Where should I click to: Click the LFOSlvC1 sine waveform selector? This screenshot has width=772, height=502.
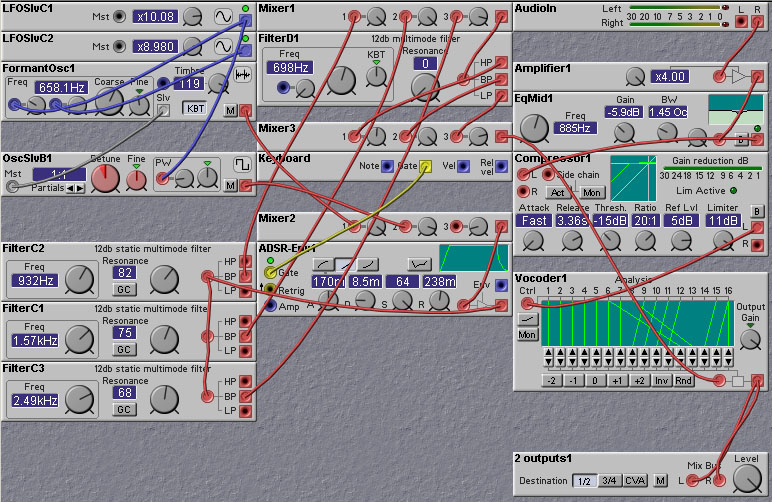(222, 17)
